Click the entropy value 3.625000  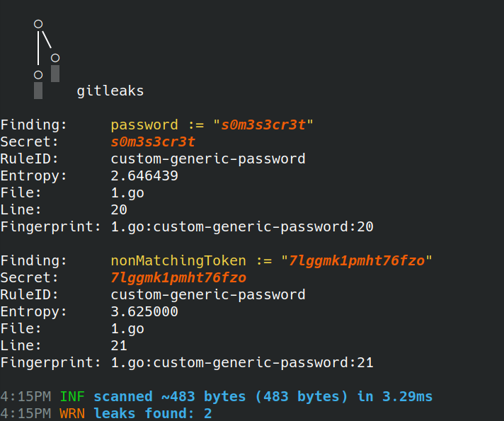[144, 312]
